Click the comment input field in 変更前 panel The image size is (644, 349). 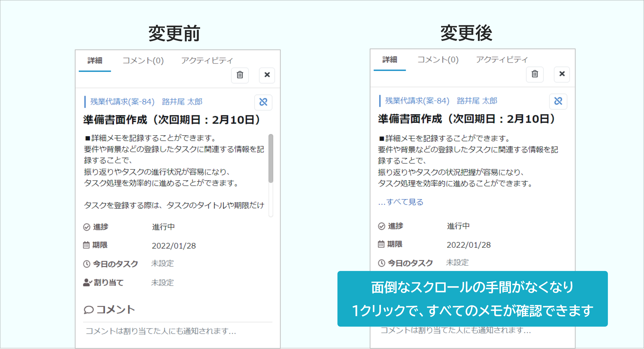[178, 331]
